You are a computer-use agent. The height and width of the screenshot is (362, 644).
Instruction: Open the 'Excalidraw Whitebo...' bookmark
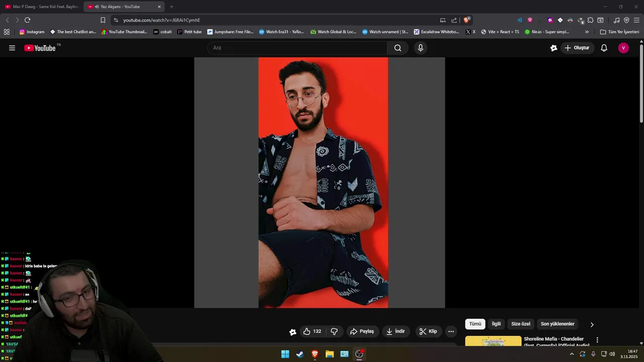click(437, 32)
